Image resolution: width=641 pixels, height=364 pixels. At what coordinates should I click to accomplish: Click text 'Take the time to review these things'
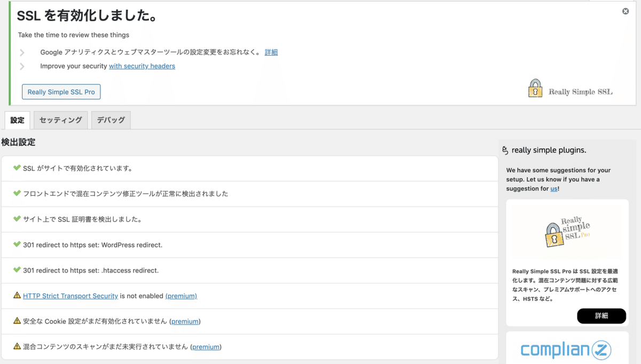tap(74, 35)
